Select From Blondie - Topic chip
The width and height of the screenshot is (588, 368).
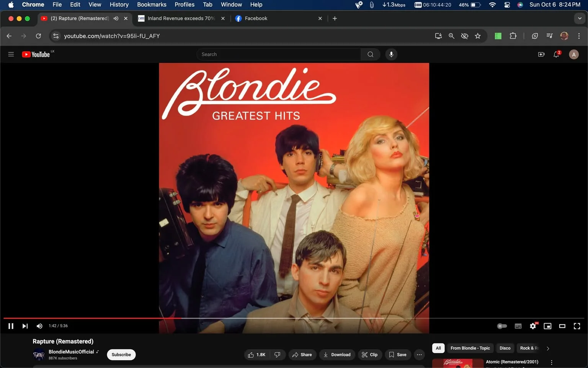[470, 348]
